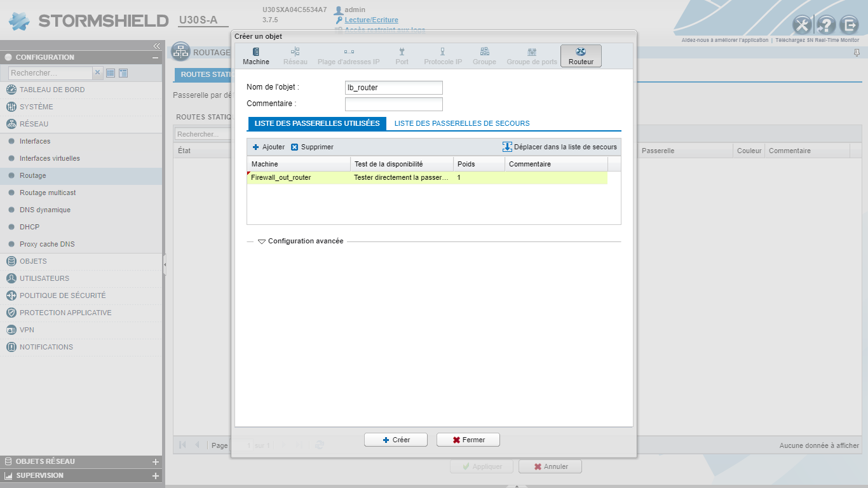Click the État column header
Screen dimensions: 868x488
[x=202, y=151]
